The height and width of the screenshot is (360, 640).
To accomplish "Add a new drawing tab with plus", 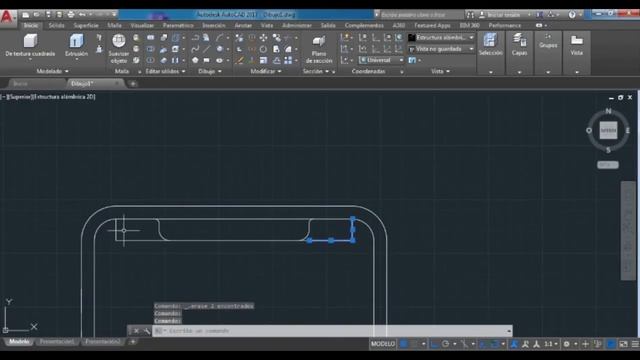I will click(x=133, y=84).
